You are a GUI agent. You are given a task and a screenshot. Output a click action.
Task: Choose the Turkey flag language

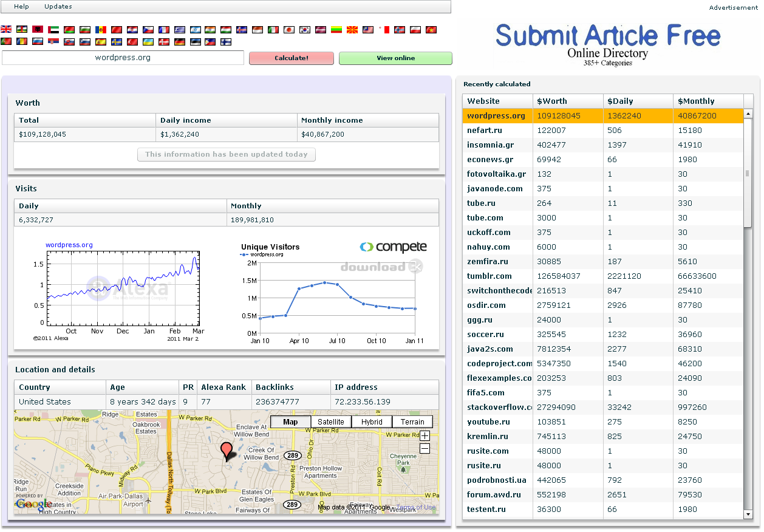[132, 42]
